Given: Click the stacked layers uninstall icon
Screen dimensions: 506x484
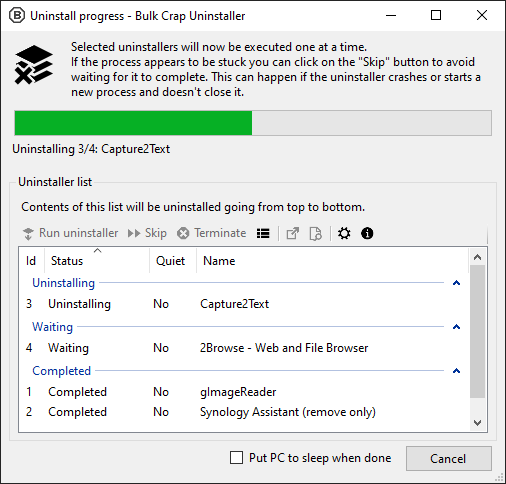Looking at the screenshot, I should [34, 65].
